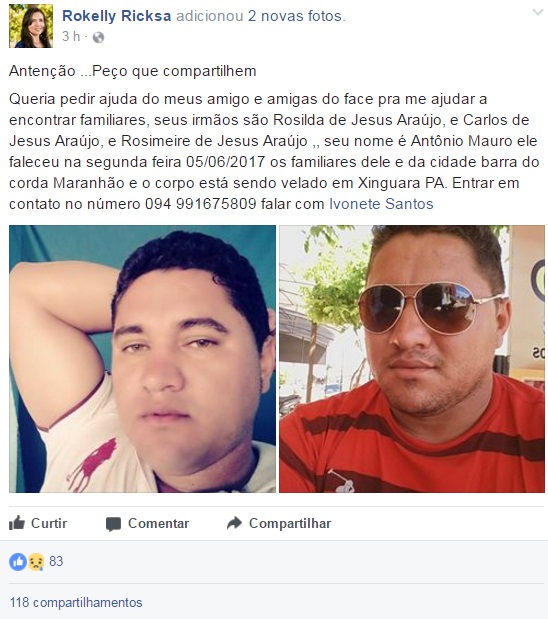This screenshot has height=619, width=548.
Task: Open the right photo of man with sunglasses
Action: [x=412, y=359]
